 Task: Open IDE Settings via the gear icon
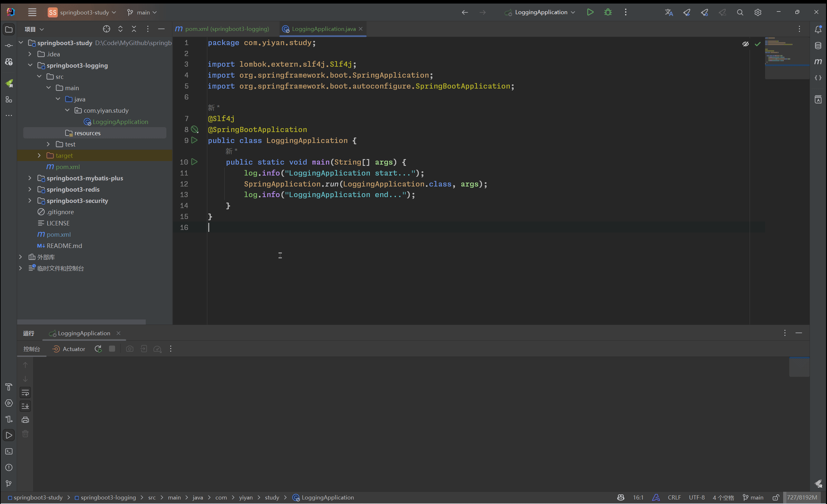(x=758, y=12)
